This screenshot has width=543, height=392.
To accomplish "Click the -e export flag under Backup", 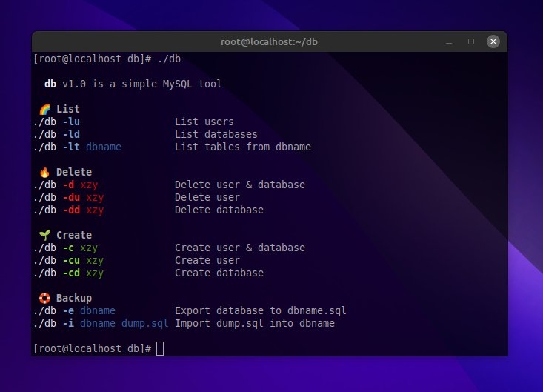I will 68,310.
